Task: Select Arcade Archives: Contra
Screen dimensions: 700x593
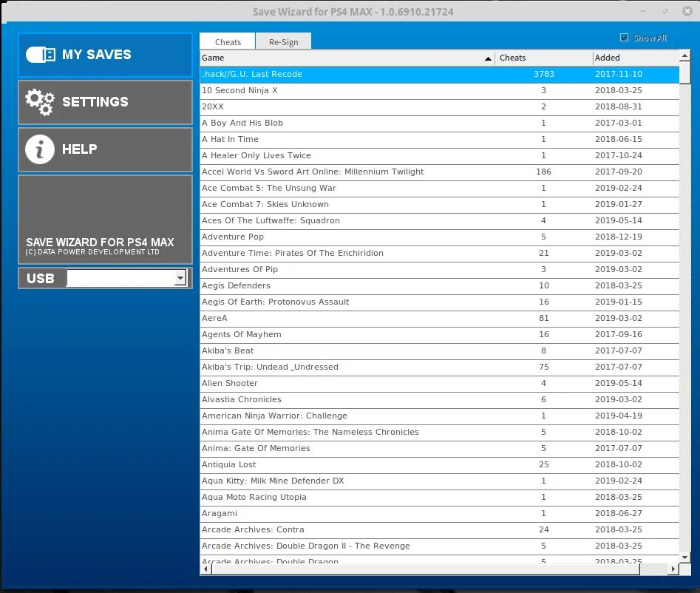Action: [440, 530]
